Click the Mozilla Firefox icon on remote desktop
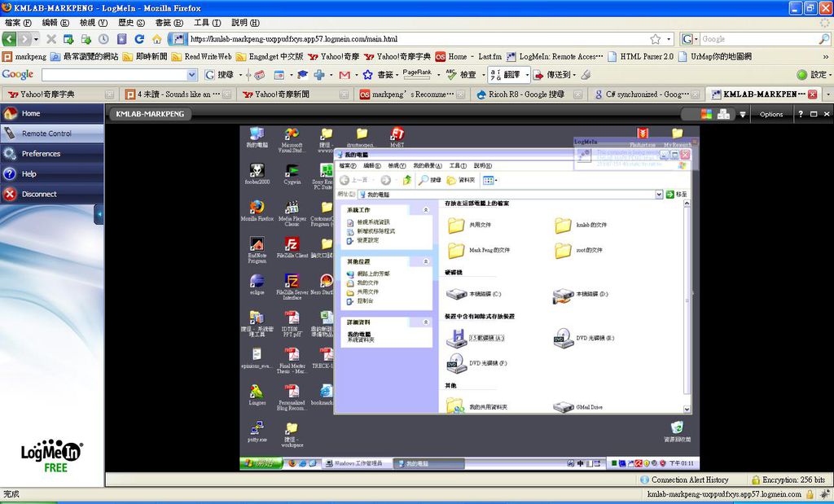The image size is (834, 504). 257,211
